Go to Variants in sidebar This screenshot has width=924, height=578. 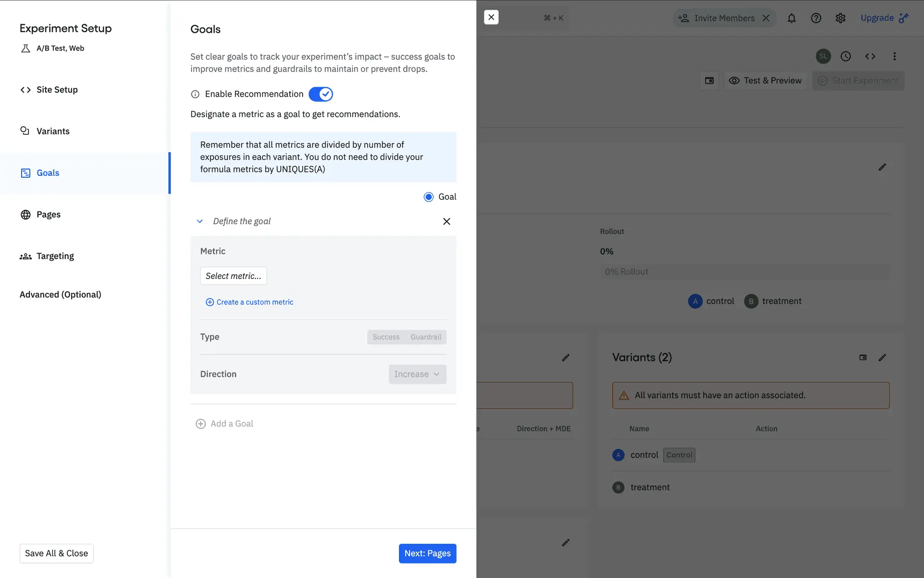(53, 131)
